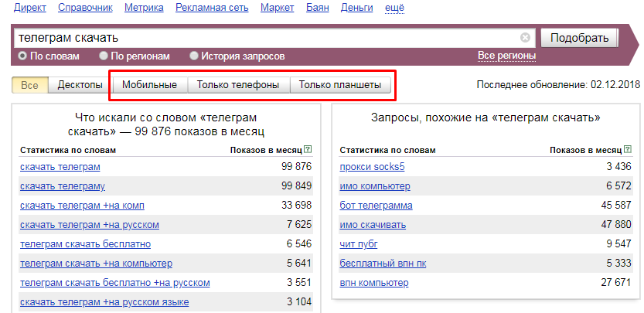Click the Подобрать button
Image resolution: width=644 pixels, height=313 pixels.
(580, 38)
